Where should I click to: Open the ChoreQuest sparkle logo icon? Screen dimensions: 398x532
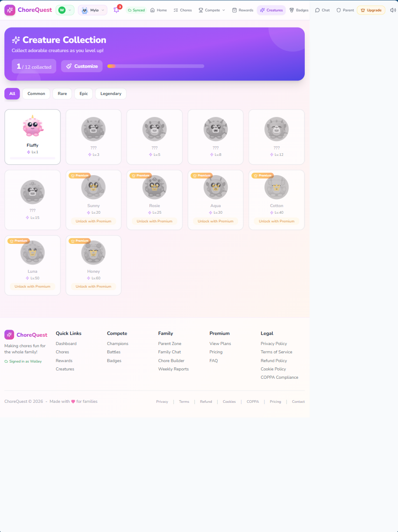[10, 10]
